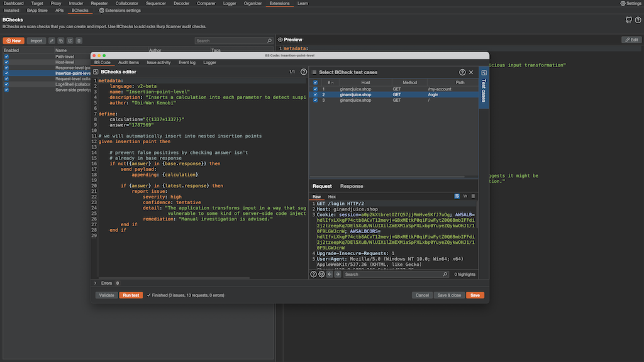644x362 pixels.
Task: Click the edit pencil icon in BChecks toolbar
Action: [52, 41]
